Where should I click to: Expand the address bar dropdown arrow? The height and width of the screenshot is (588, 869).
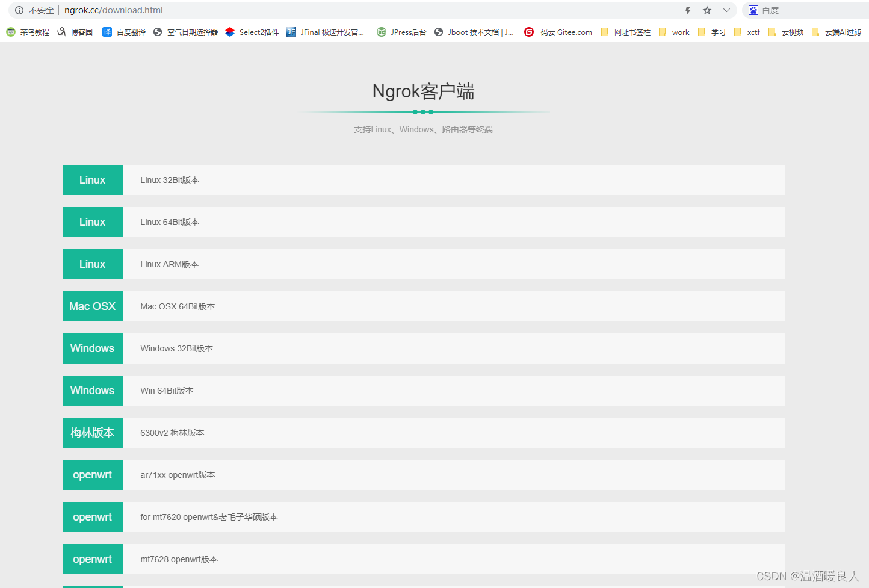coord(726,10)
